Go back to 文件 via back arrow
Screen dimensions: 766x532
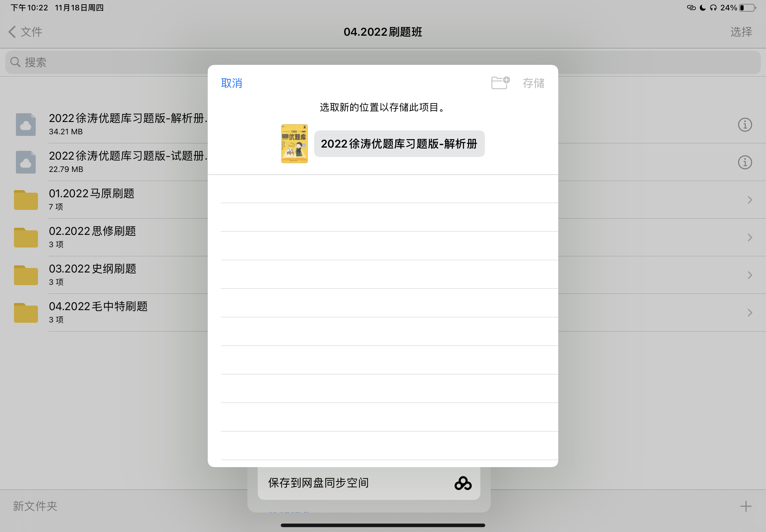pyautogui.click(x=13, y=32)
